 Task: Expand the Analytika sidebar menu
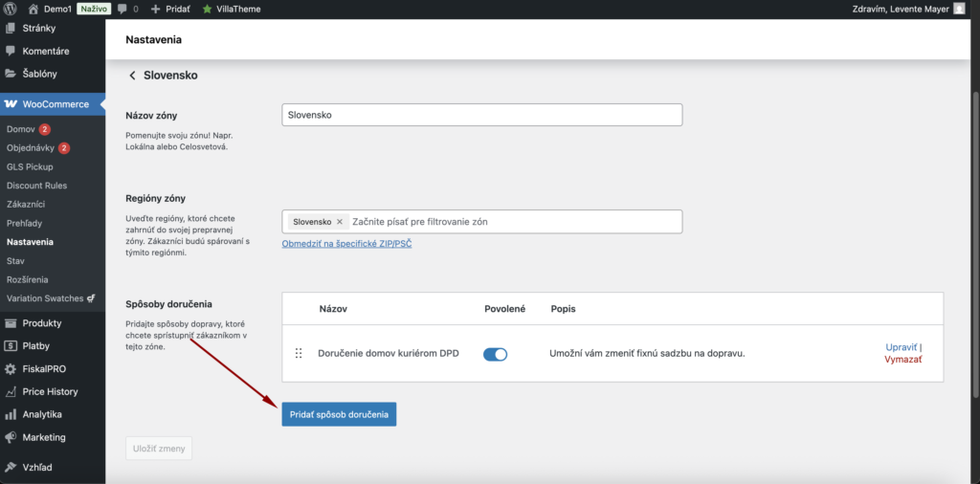[x=41, y=414]
